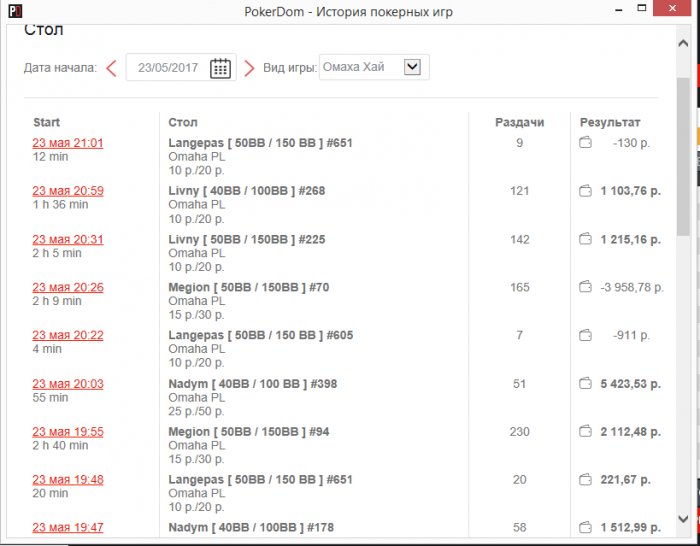Click the Результат column header
The height and width of the screenshot is (546, 700).
pyautogui.click(x=610, y=122)
